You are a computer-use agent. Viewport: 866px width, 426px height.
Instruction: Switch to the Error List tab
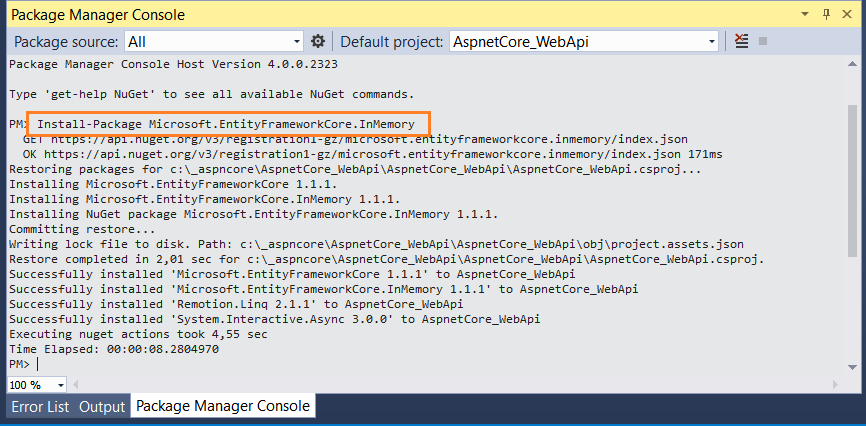coord(40,407)
